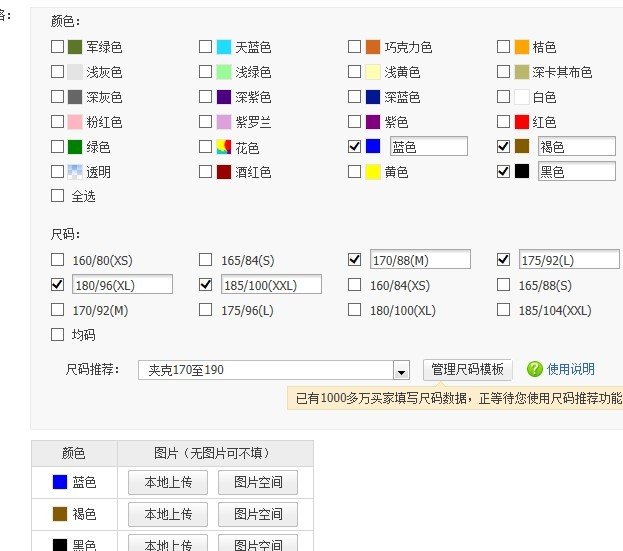Screen dimensions: 623x551
Task: Click 图片空间 for the 褐色 row
Action: [x=258, y=515]
